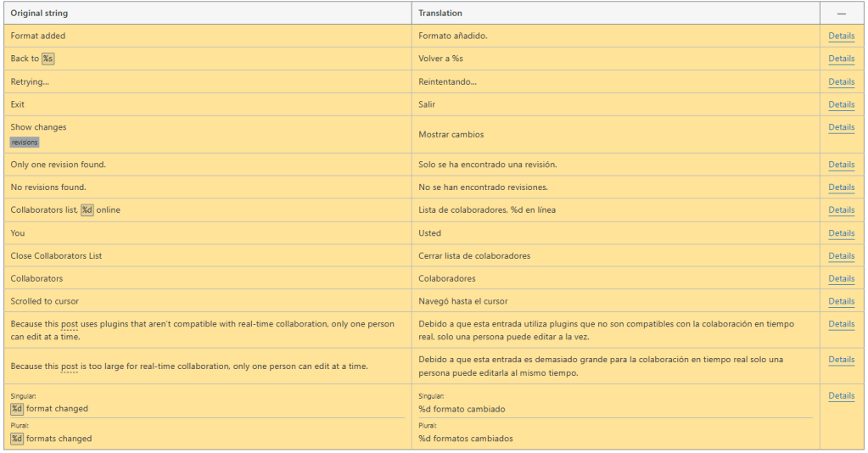Click the %d placeholder in "Collaborators list"
Image resolution: width=868 pixels, height=453 pixels.
[87, 210]
